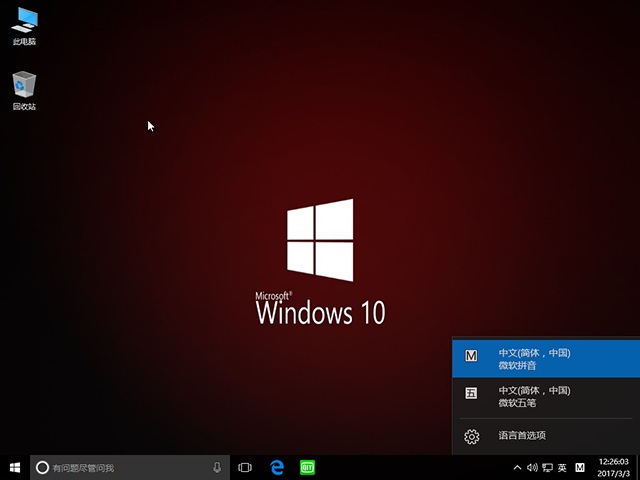Open the clock and date flyout
The image size is (640, 480).
pyautogui.click(x=611, y=467)
